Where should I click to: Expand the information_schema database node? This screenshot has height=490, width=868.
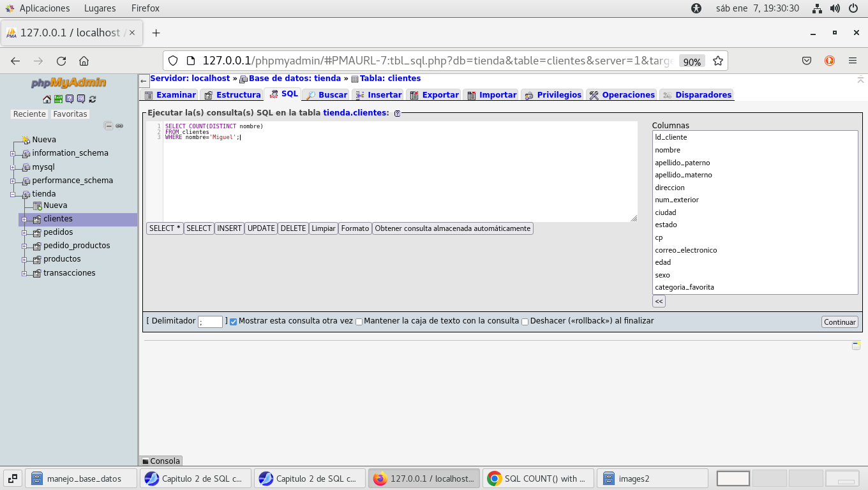(13, 154)
